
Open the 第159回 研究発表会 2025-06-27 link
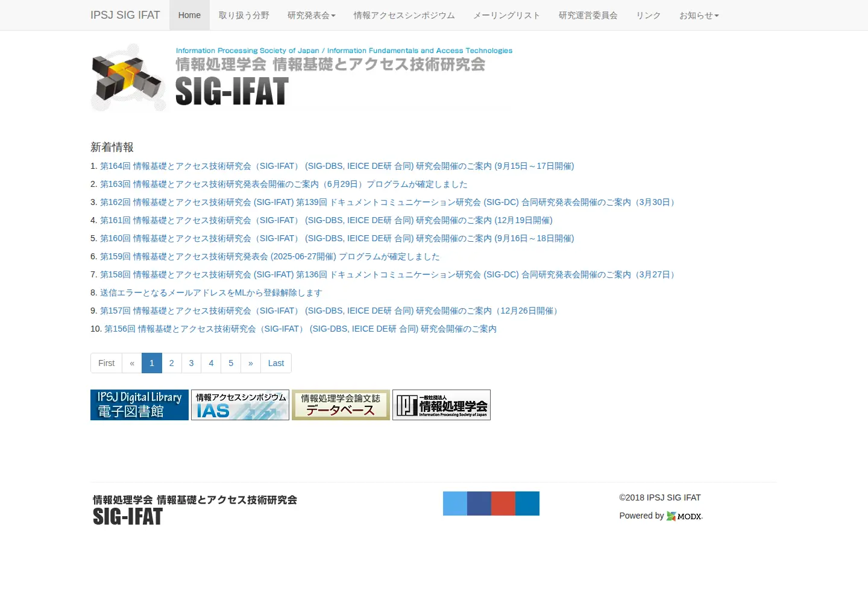pos(270,256)
